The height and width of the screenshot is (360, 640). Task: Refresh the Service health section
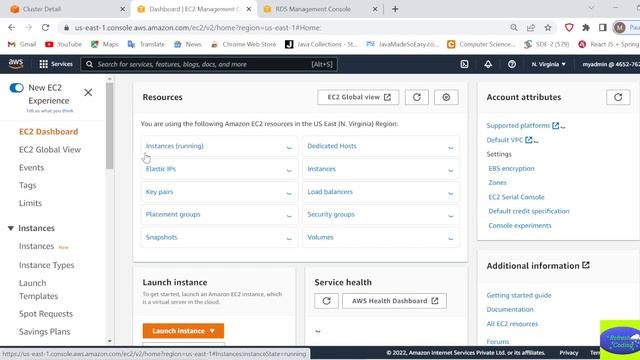pos(326,301)
